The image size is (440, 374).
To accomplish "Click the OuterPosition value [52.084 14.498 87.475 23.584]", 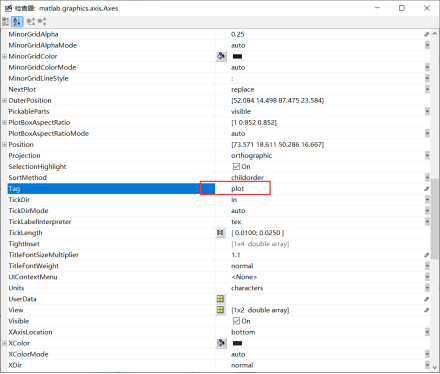I will point(277,100).
